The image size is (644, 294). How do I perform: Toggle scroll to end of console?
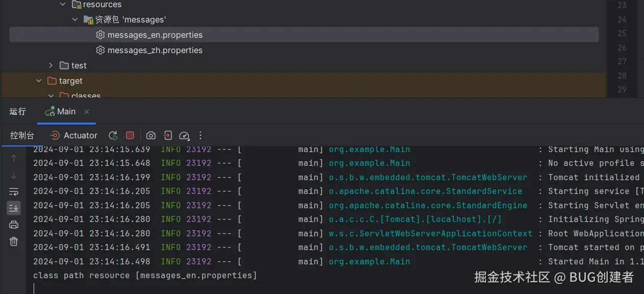14,208
